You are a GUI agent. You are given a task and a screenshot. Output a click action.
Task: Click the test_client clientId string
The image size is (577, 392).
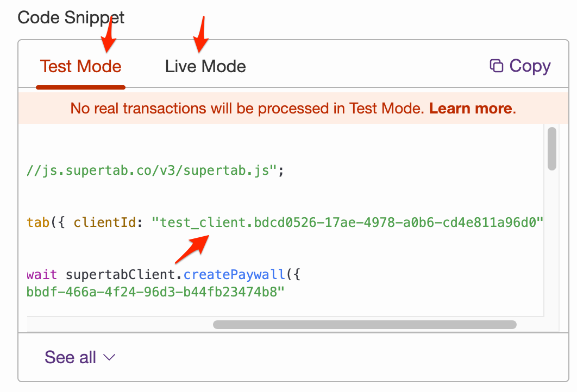coord(347,223)
